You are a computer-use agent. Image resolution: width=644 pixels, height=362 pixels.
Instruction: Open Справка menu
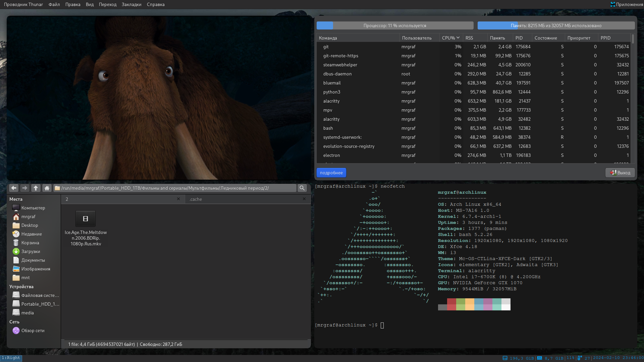(x=156, y=4)
